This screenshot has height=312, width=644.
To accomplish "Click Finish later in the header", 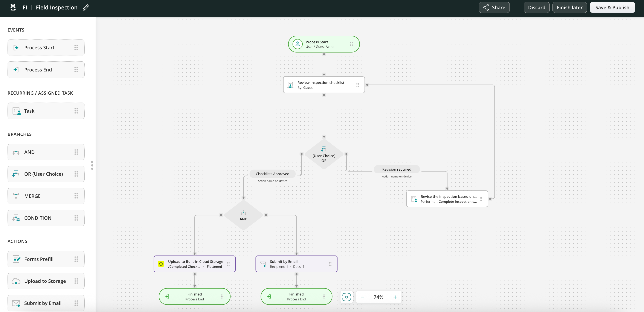I will point(569,8).
